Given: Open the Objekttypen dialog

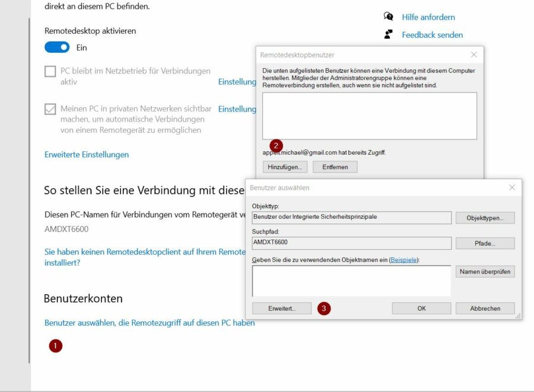Looking at the screenshot, I should [x=484, y=218].
